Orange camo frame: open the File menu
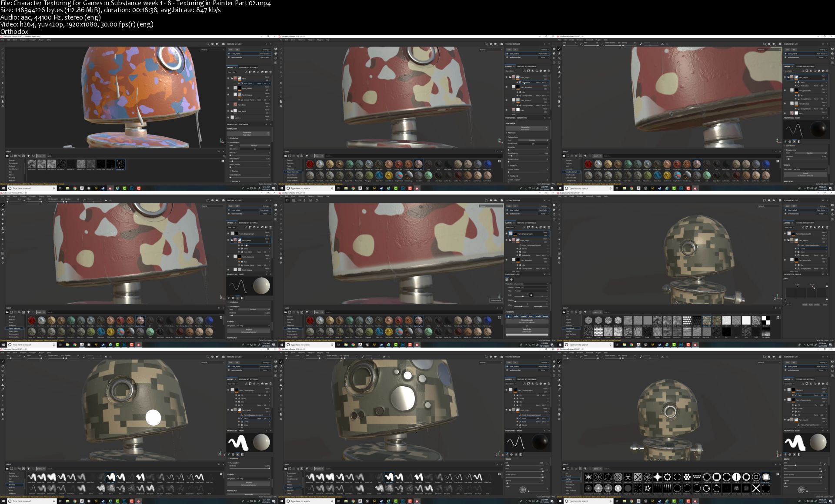Screen dimensions: 835x504 point(3,40)
